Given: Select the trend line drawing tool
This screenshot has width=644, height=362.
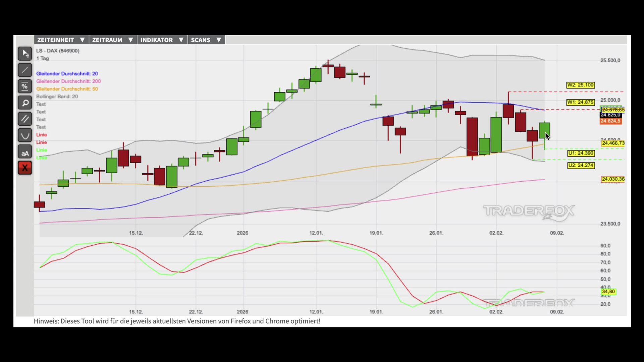Looking at the screenshot, I should [25, 70].
